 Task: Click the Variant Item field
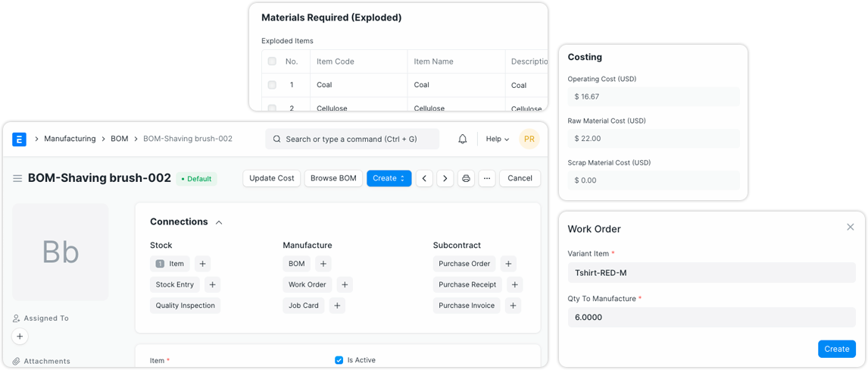click(712, 273)
